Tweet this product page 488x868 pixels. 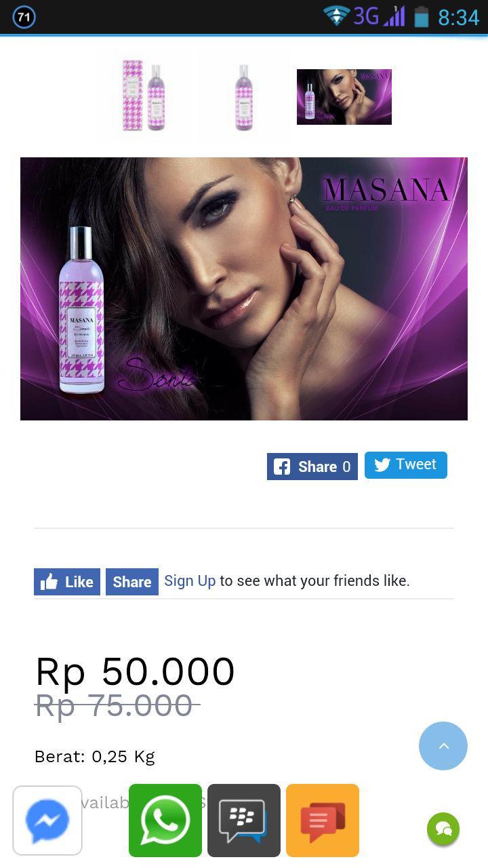click(406, 465)
